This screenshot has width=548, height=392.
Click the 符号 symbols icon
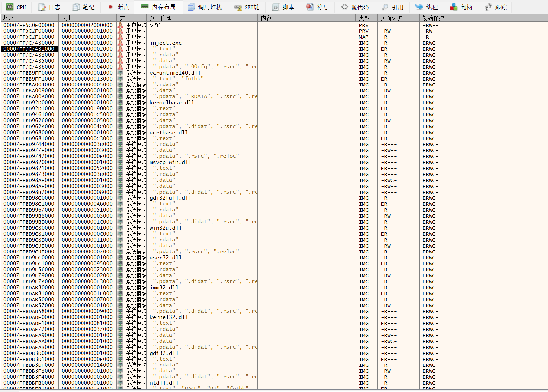[x=310, y=7]
